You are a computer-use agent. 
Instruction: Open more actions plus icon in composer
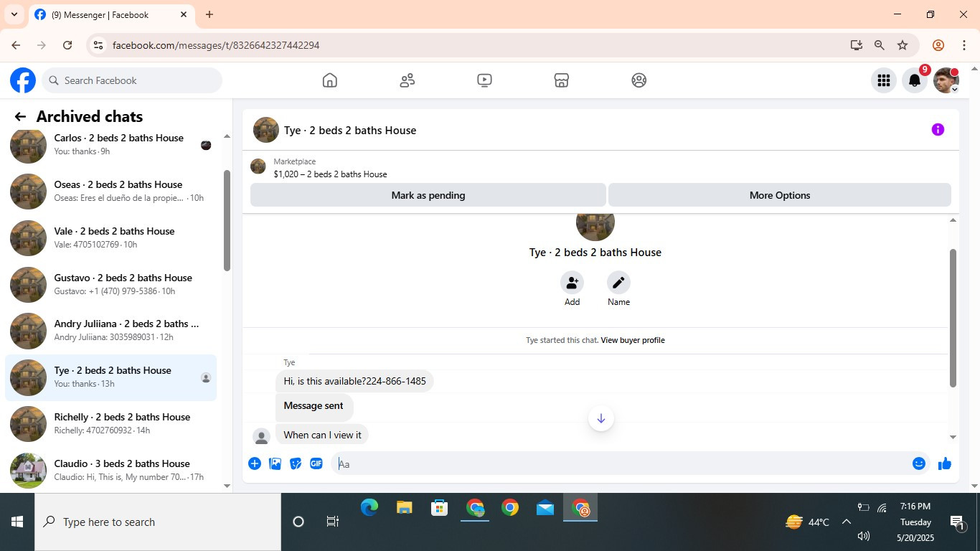(x=255, y=463)
